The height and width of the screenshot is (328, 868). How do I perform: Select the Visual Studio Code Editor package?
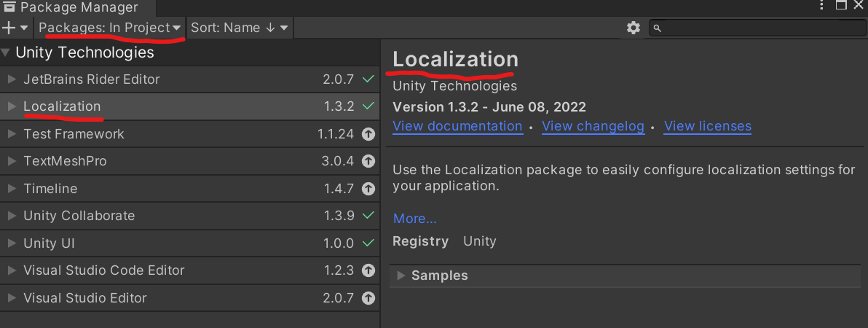pyautogui.click(x=190, y=270)
